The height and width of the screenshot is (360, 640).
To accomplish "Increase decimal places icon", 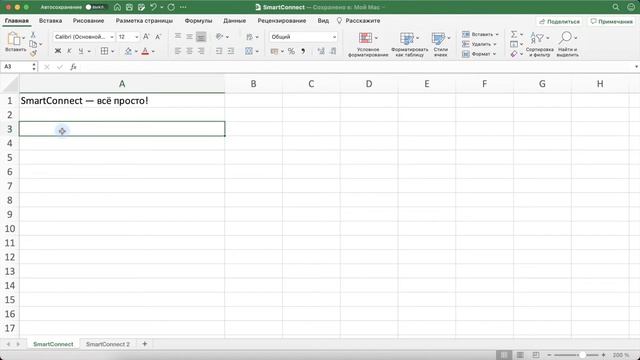I will (321, 51).
